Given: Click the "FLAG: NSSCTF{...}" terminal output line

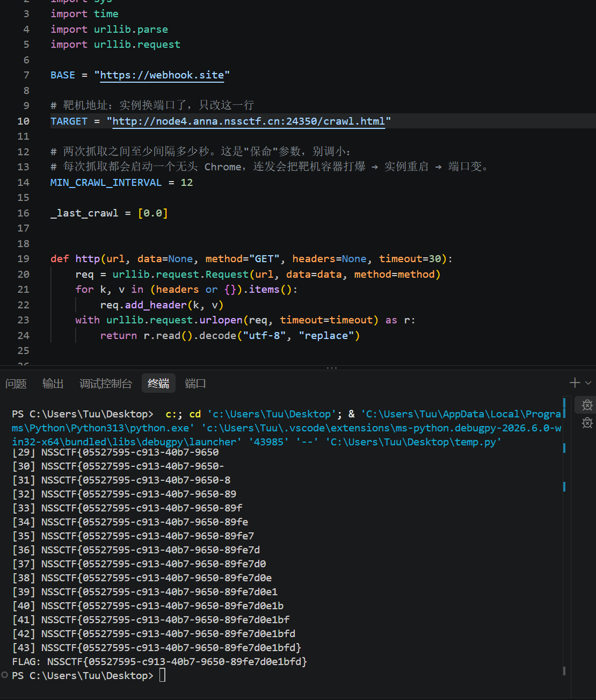Looking at the screenshot, I should pos(159,662).
